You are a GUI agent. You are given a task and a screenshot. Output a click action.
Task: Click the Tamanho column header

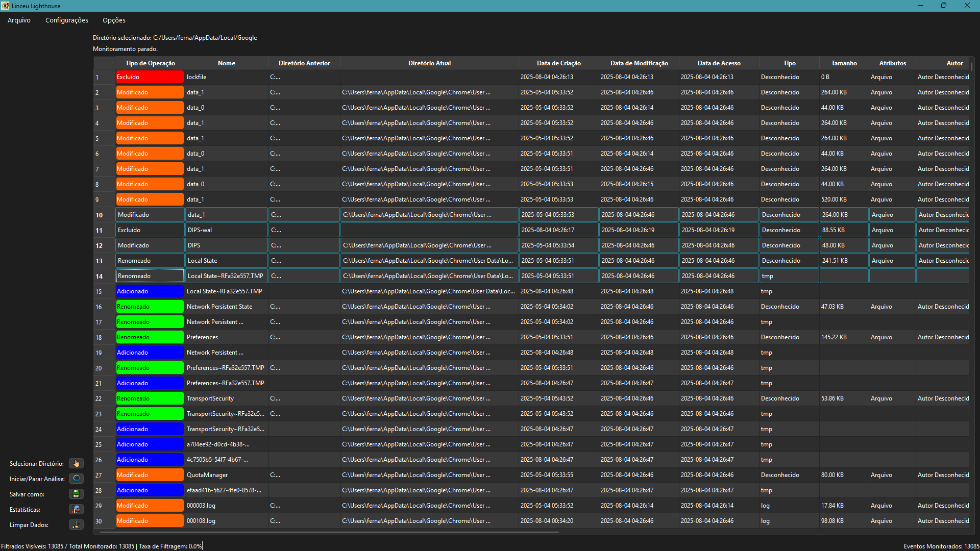pyautogui.click(x=844, y=63)
